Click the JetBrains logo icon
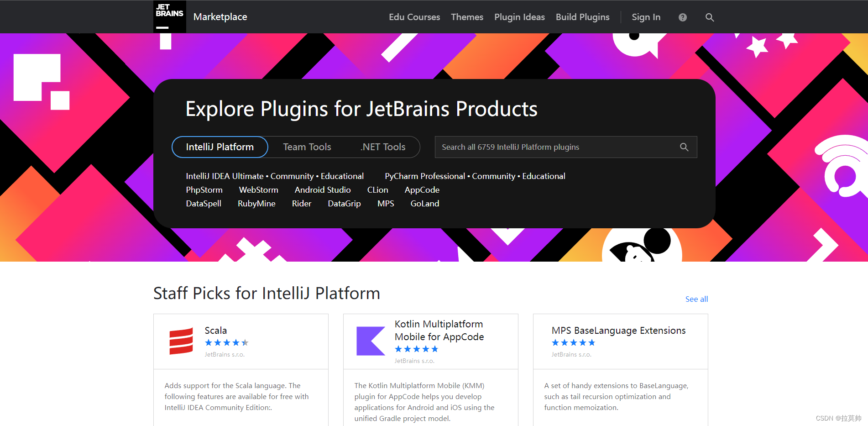 click(x=169, y=16)
